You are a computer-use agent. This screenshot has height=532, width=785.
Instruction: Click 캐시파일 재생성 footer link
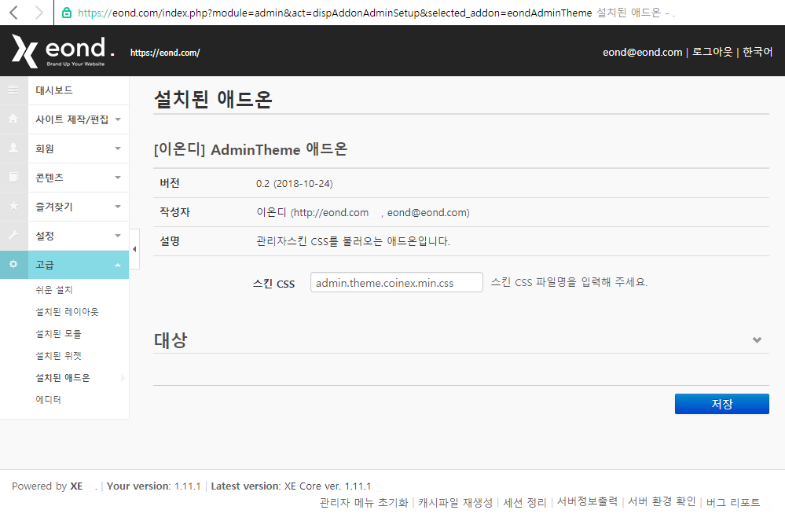tap(456, 502)
